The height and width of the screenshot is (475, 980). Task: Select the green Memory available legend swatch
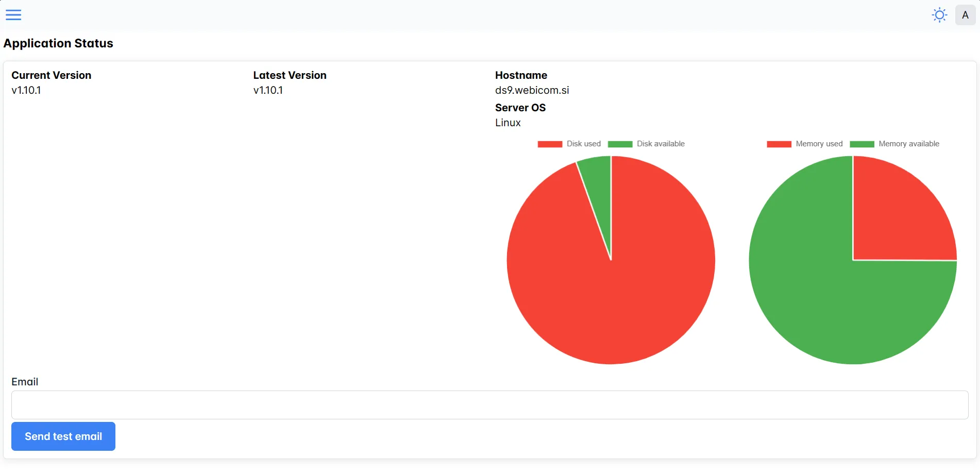coord(861,144)
